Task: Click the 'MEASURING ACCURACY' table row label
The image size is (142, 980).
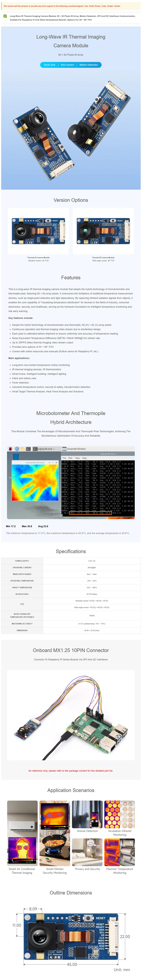Action: pyautogui.click(x=22, y=624)
